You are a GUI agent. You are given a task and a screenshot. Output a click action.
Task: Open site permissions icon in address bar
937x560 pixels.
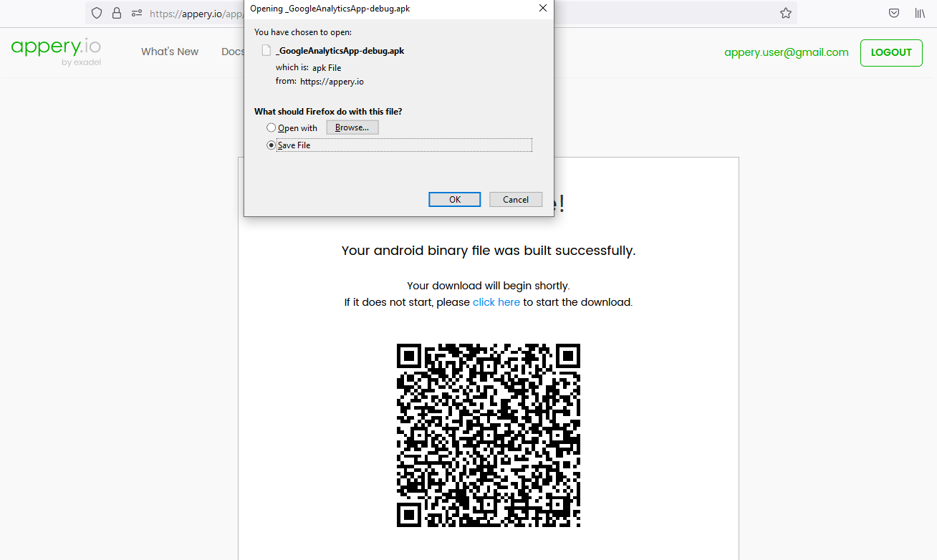coord(137,13)
